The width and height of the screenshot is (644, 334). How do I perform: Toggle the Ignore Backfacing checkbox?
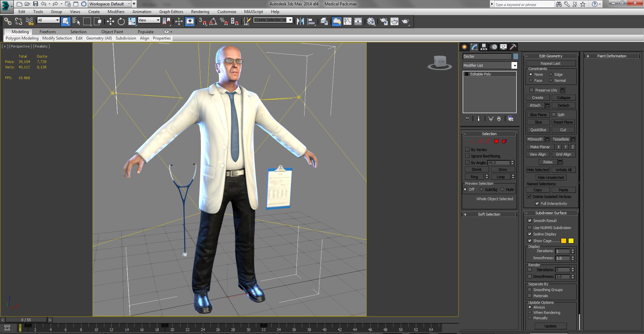click(x=467, y=156)
